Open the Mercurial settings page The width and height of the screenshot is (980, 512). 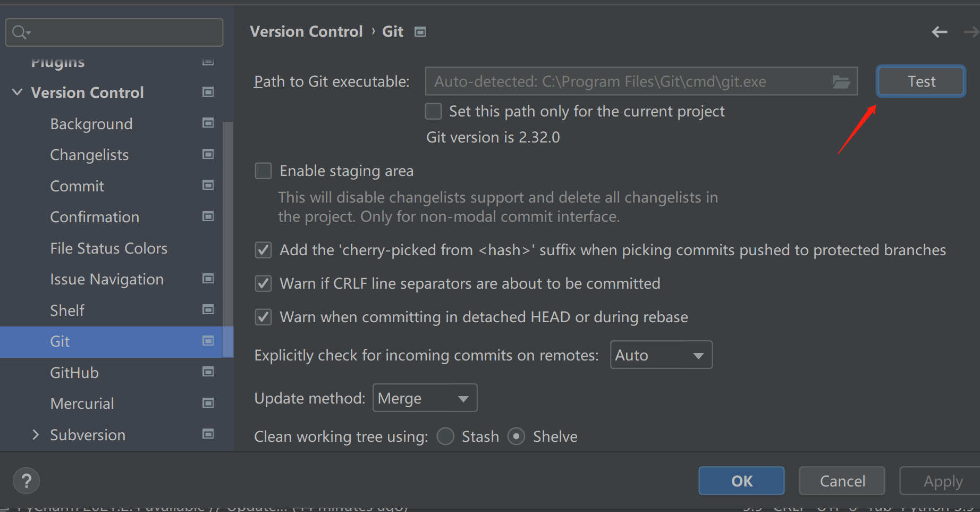tap(82, 404)
